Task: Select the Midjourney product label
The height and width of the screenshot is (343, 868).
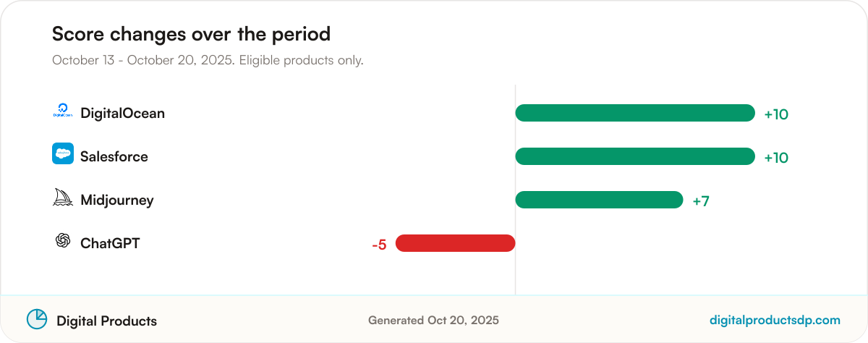Action: pos(117,200)
